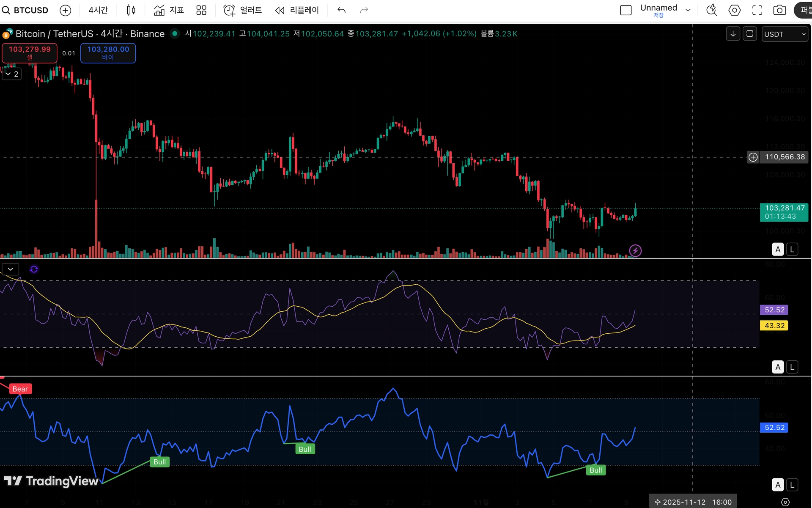Open the 지표 indicators menu
The width and height of the screenshot is (812, 508).
tap(169, 10)
